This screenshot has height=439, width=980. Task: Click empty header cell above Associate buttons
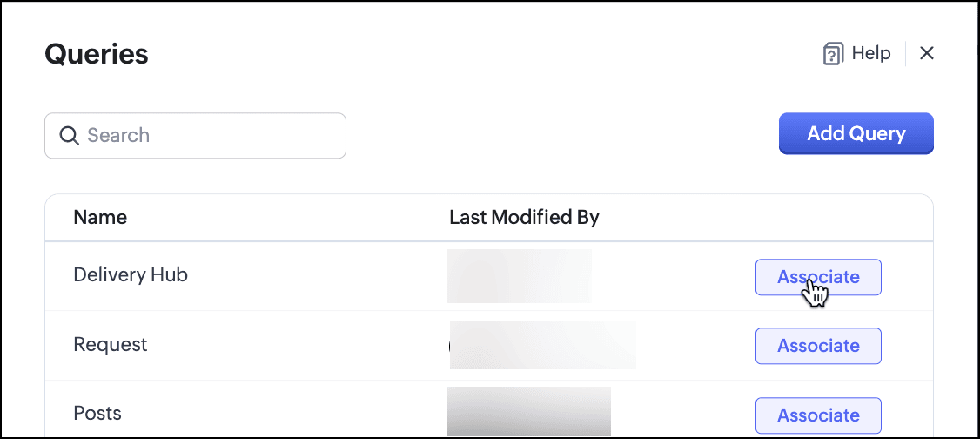pos(818,218)
